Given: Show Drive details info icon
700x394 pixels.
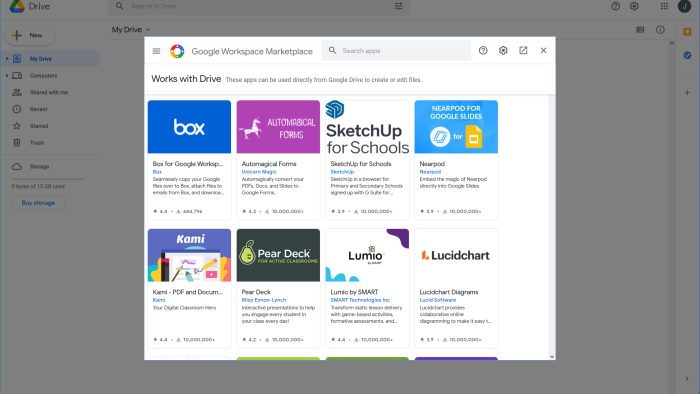Looking at the screenshot, I should click(x=660, y=30).
